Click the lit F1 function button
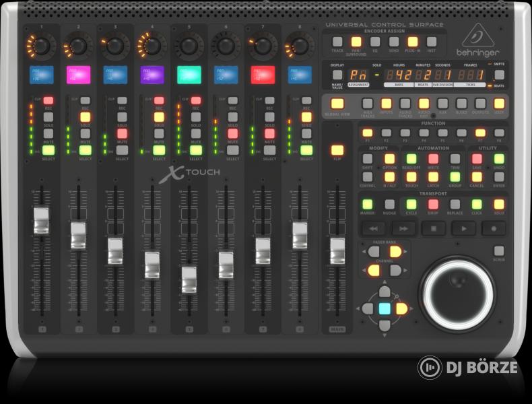 pyautogui.click(x=368, y=133)
